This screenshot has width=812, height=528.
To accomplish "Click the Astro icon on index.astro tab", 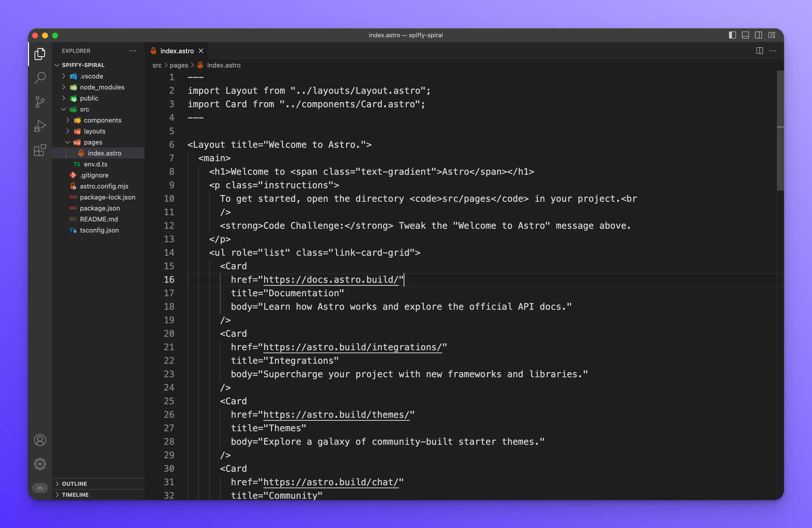I will click(153, 51).
